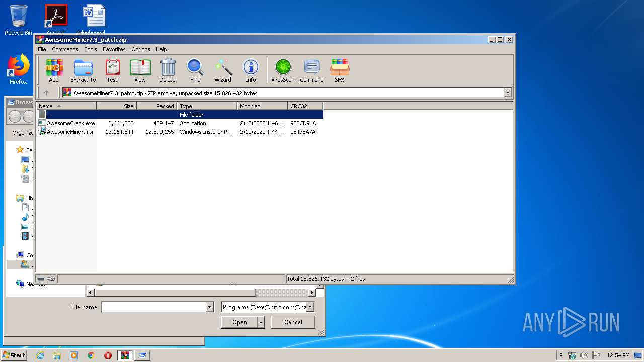Open the Options menu

click(141, 49)
